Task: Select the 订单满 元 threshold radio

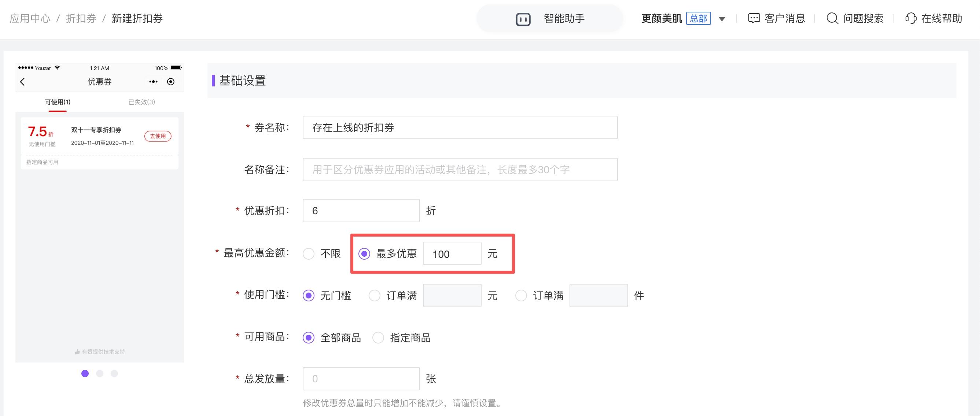Action: coord(374,296)
